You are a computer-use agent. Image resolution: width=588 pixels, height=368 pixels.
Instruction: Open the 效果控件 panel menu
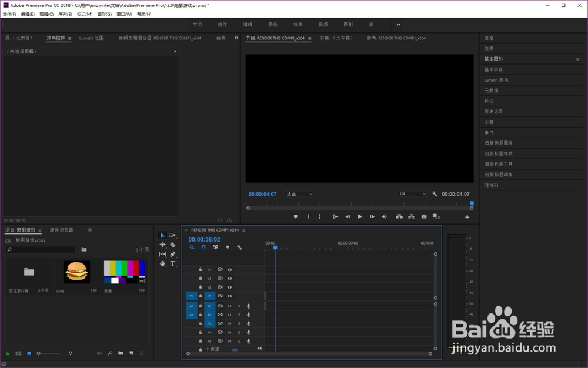click(69, 38)
